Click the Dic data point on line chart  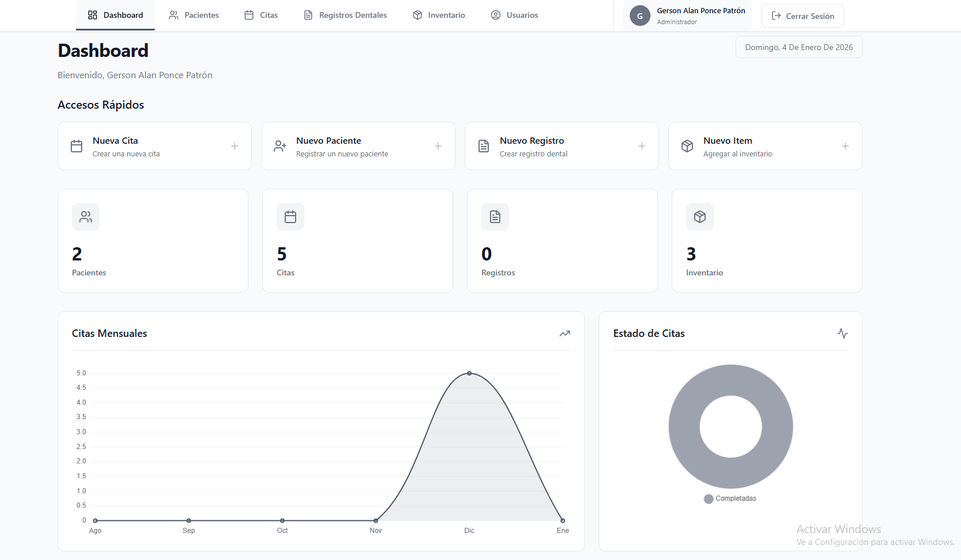pyautogui.click(x=469, y=373)
